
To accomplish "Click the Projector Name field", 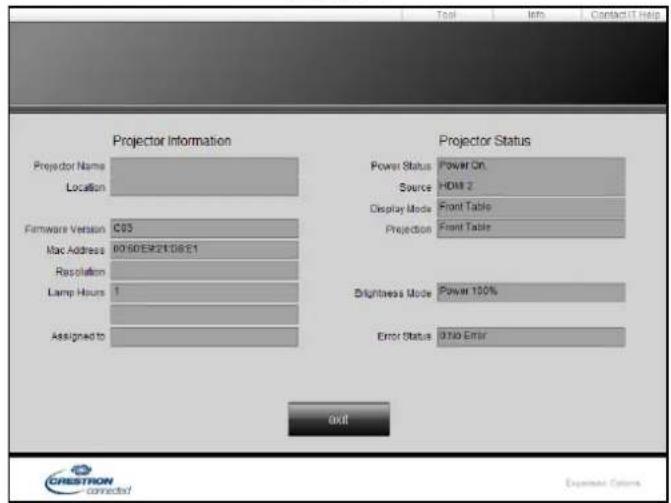I will pos(205,166).
